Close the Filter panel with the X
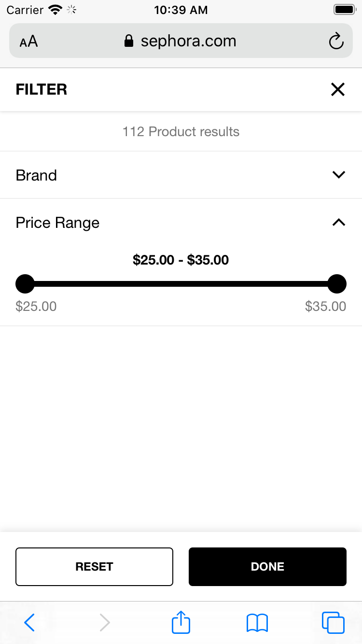 tap(337, 89)
